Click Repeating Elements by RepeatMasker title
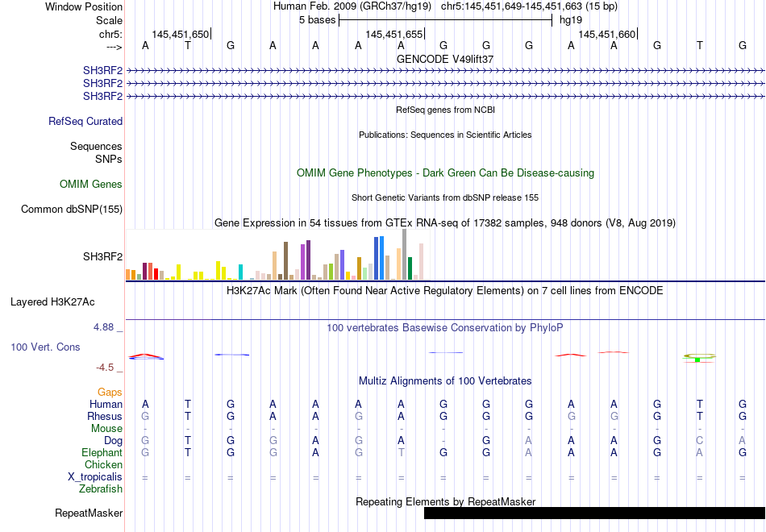This screenshot has width=766, height=532. (445, 501)
